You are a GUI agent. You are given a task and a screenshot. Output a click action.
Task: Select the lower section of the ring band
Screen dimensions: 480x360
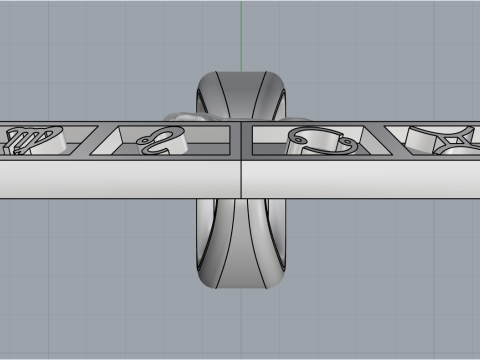pyautogui.click(x=241, y=244)
